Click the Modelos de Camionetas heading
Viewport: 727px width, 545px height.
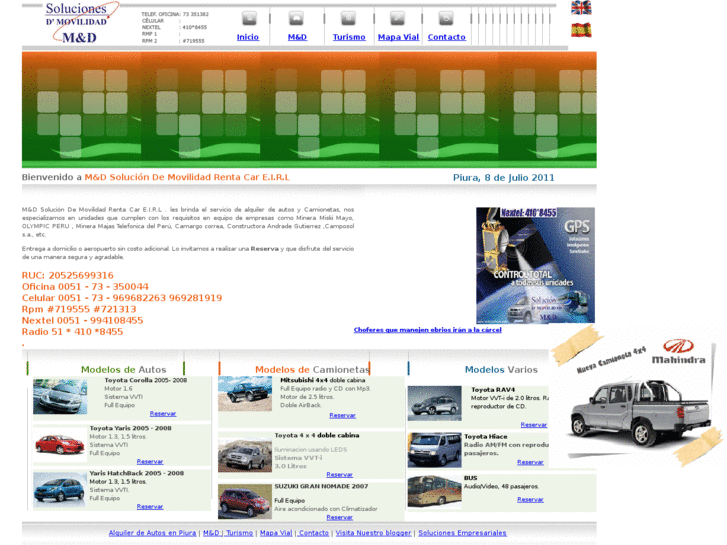(312, 370)
